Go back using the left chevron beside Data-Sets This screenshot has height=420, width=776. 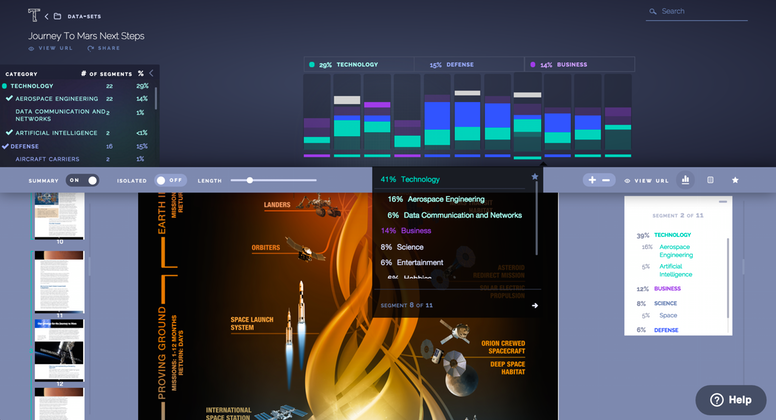click(x=47, y=16)
